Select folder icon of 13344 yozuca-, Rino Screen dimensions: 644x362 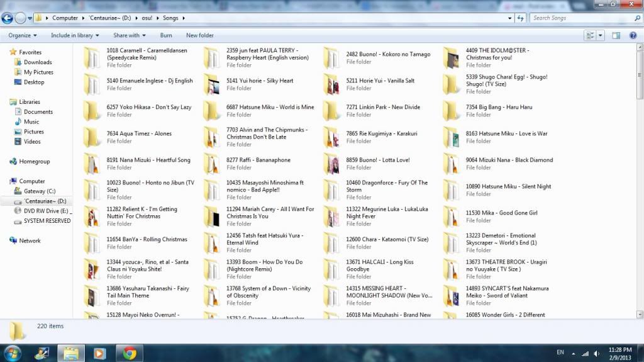pyautogui.click(x=92, y=269)
